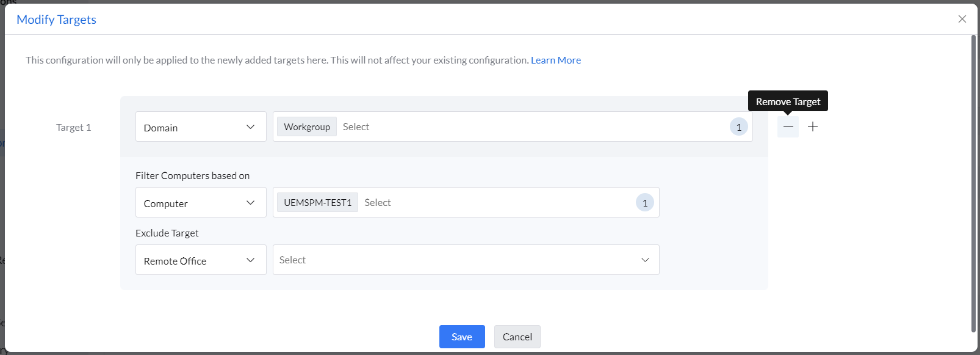This screenshot has width=980, height=355.
Task: Click the count badge beside UEMSPM-TEST1
Action: point(644,203)
